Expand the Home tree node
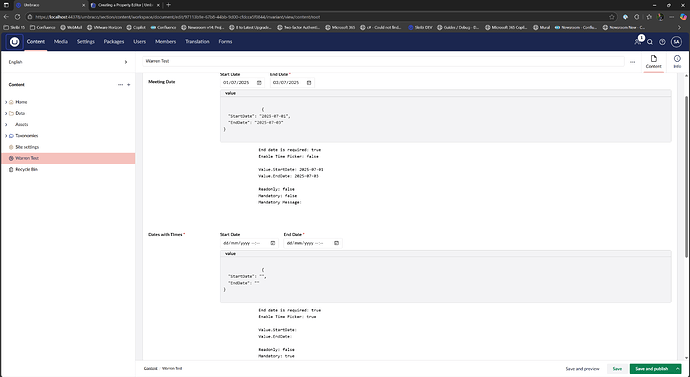 point(6,102)
